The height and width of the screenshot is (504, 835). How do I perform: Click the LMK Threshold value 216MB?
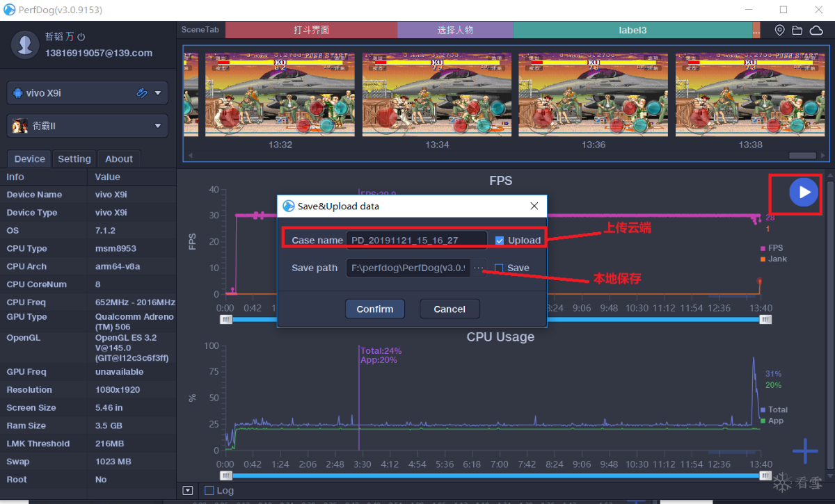(110, 444)
